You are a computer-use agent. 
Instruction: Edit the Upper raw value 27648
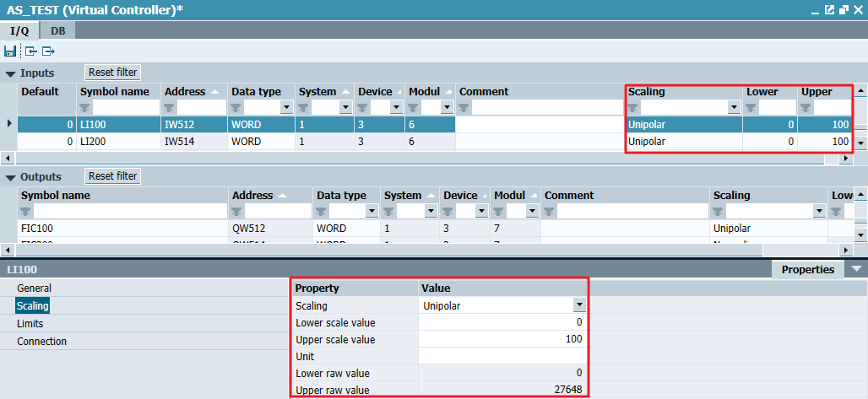click(x=502, y=390)
